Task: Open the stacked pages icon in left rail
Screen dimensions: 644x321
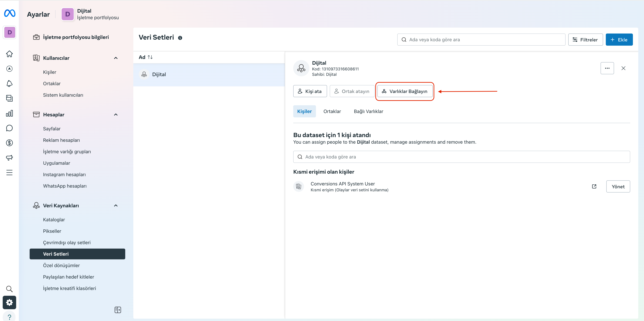Action: coord(9,98)
